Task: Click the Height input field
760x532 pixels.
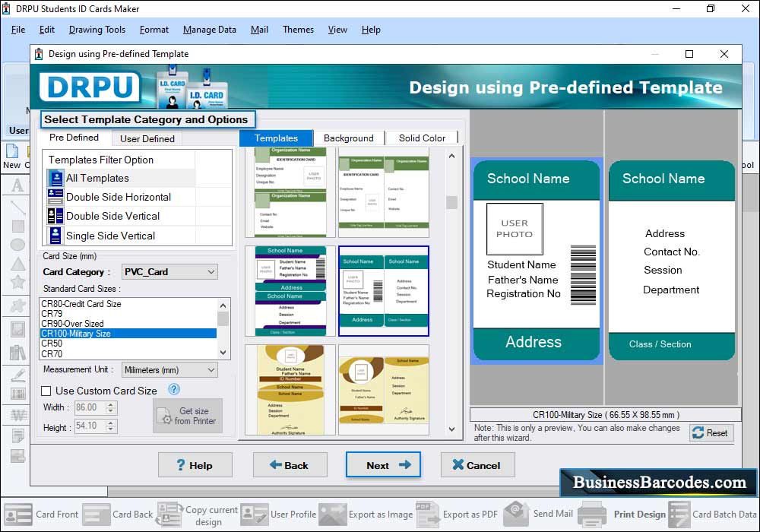Action: pyautogui.click(x=90, y=426)
